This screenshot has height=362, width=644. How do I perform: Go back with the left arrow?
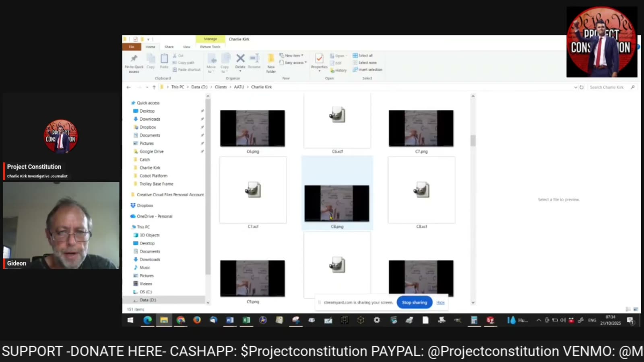129,87
